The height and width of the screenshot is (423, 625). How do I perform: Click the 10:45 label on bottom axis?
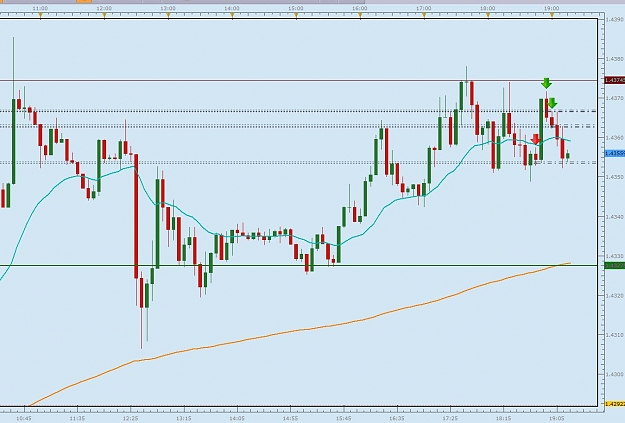[24, 418]
